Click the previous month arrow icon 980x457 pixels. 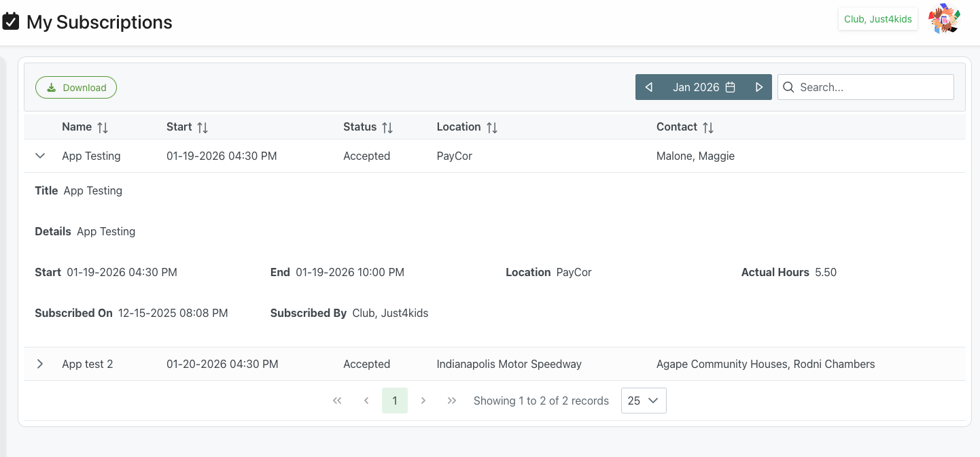tap(648, 87)
